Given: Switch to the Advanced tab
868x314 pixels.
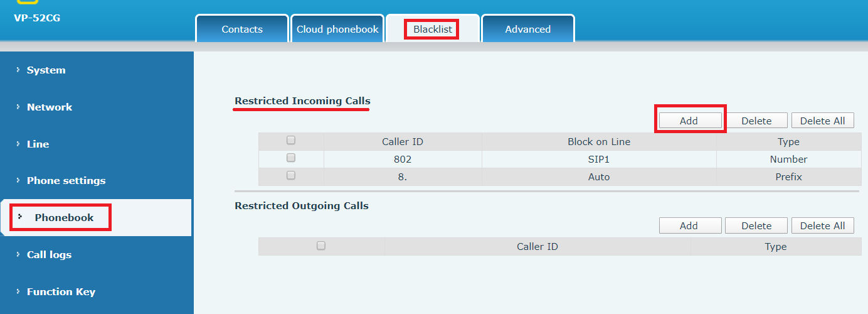Looking at the screenshot, I should [x=527, y=30].
